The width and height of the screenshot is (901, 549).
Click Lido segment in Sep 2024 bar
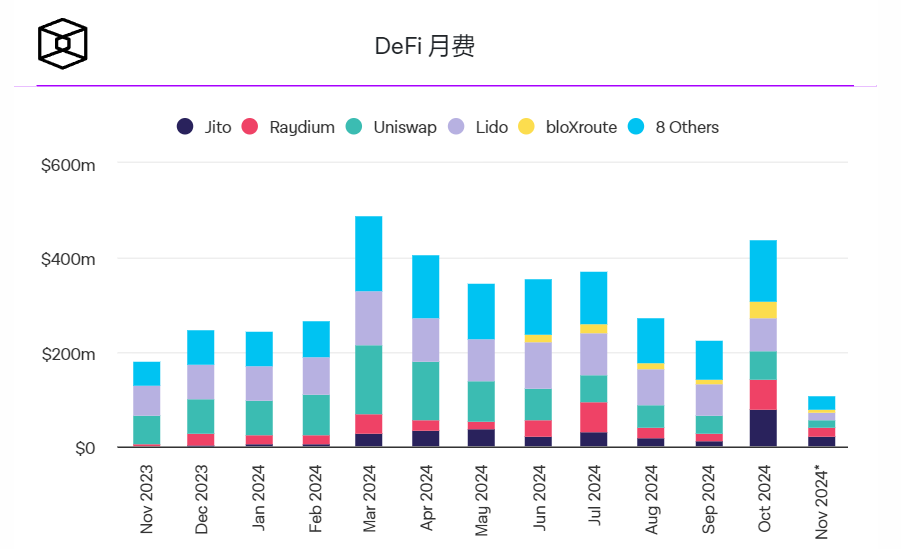point(709,400)
